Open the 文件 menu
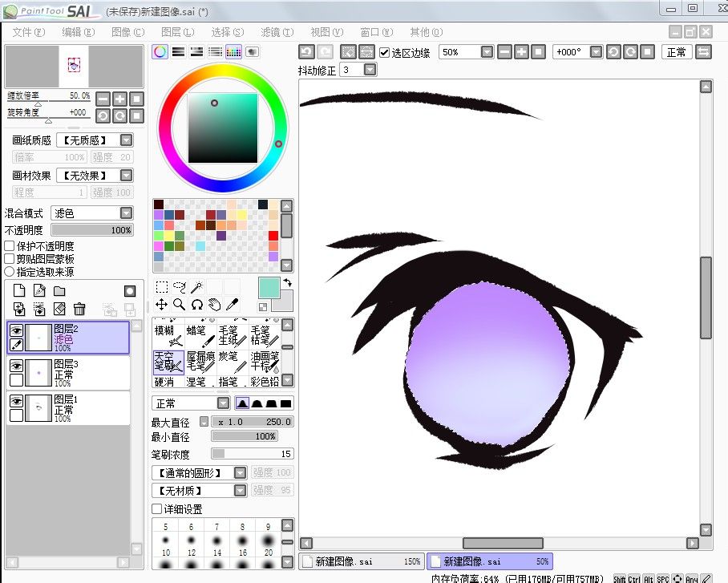This screenshot has height=583, width=728. coord(28,32)
